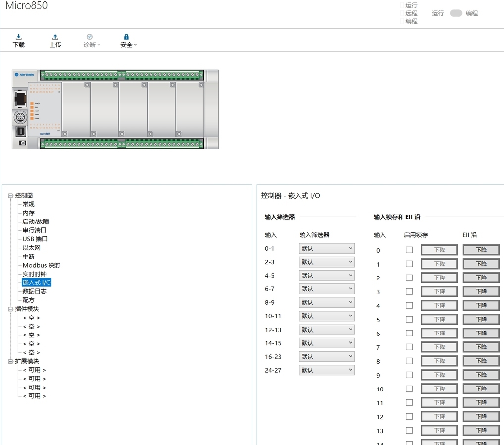This screenshot has width=504, height=445.
Task: Open input filter dropdown for inputs 10-11
Action: pyautogui.click(x=327, y=316)
